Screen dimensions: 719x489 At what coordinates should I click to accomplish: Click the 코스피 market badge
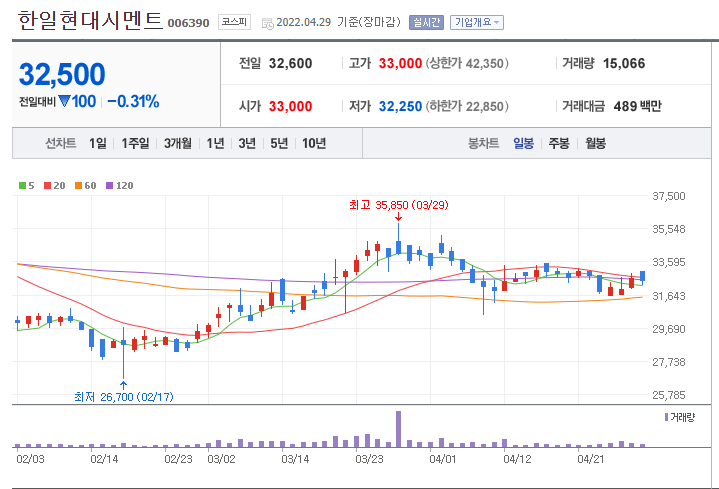tap(234, 22)
